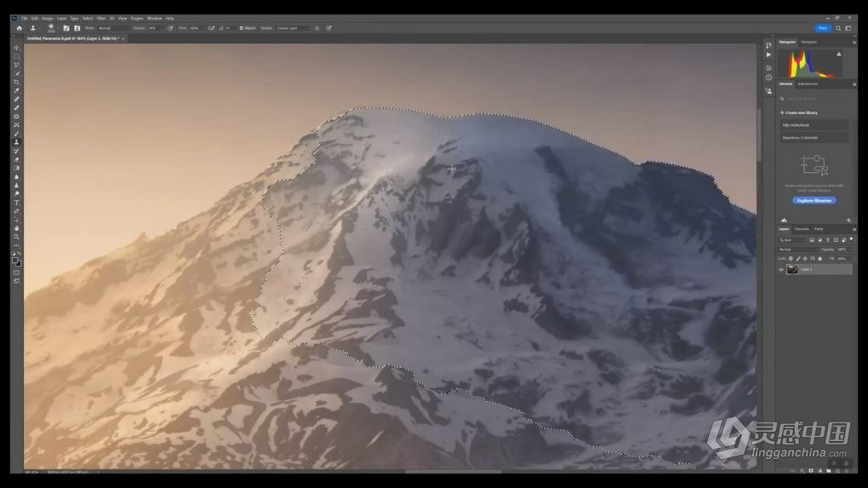868x488 pixels.
Task: Open the Edit Toolbar three-dots icon
Action: 17,245
